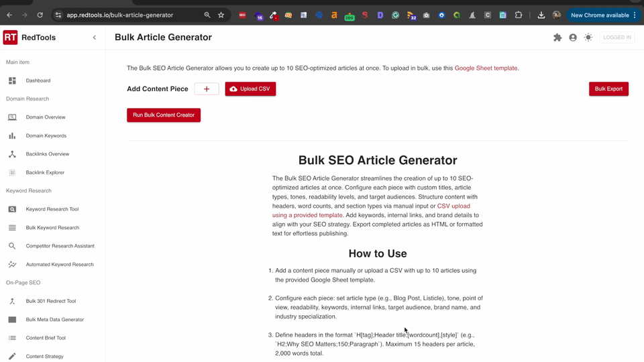Click the Bulk Keyword Research lines icon

click(12, 228)
